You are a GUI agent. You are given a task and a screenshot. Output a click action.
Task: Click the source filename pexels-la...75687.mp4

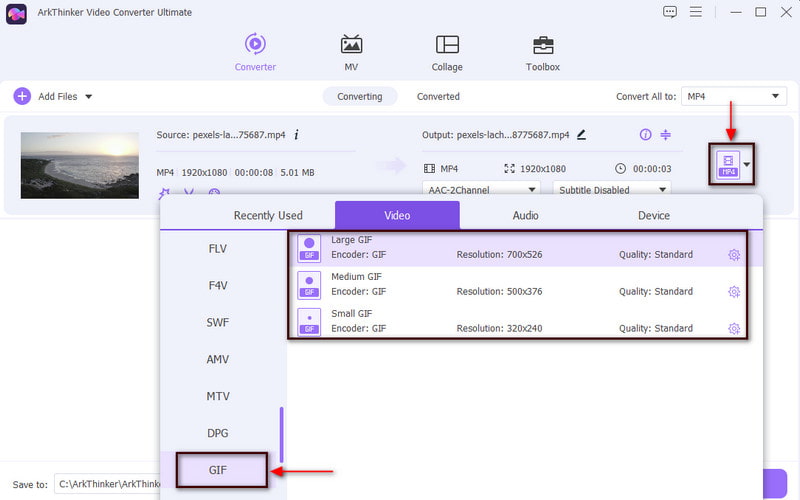coord(239,135)
